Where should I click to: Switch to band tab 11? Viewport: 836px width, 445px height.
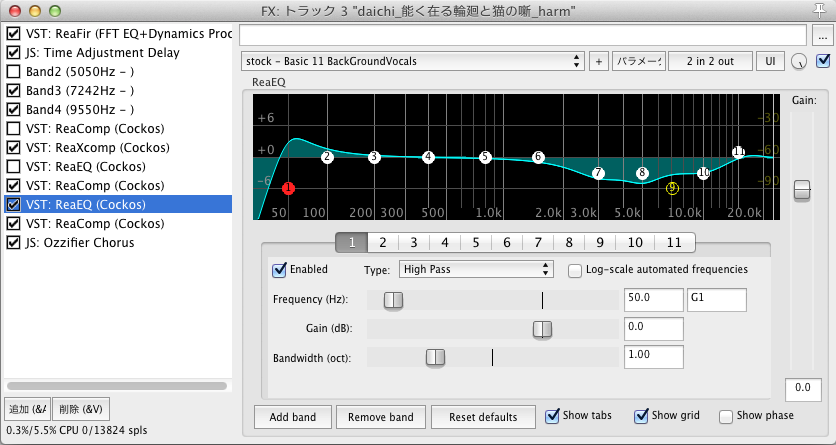click(x=674, y=242)
